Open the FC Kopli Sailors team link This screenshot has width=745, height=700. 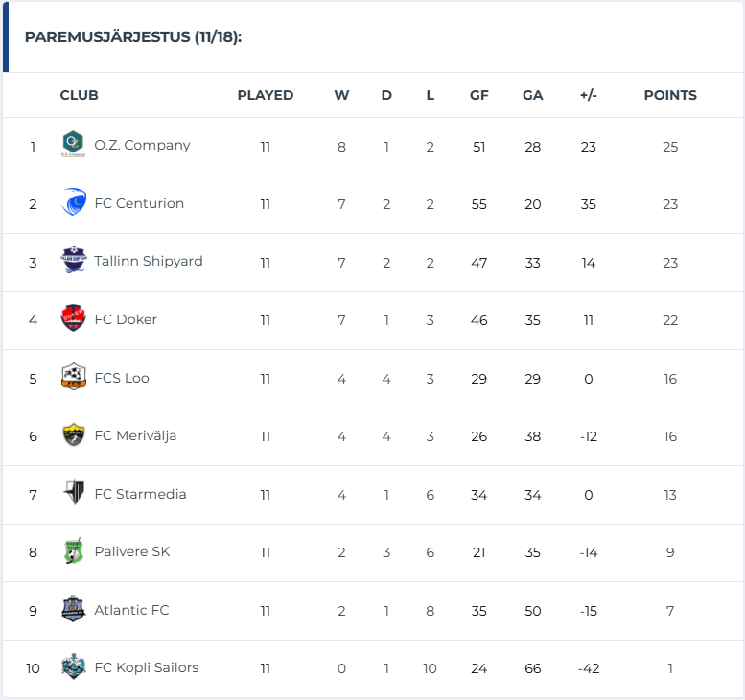147,668
